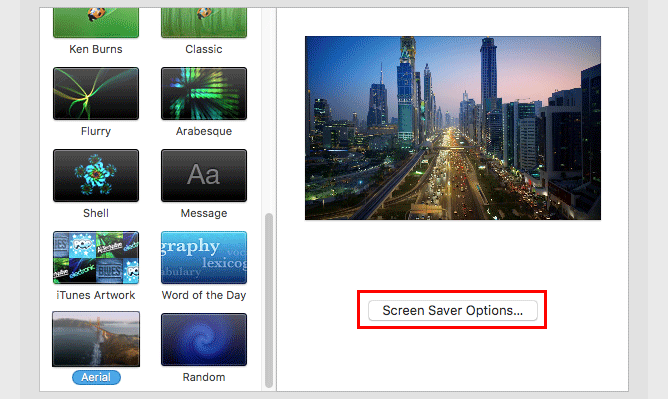Choose the Flurry screen saver thumbnail
This screenshot has height=399, width=668.
point(96,93)
